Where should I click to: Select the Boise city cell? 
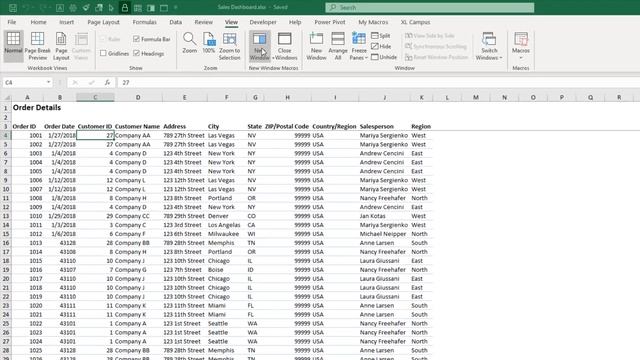click(x=227, y=270)
